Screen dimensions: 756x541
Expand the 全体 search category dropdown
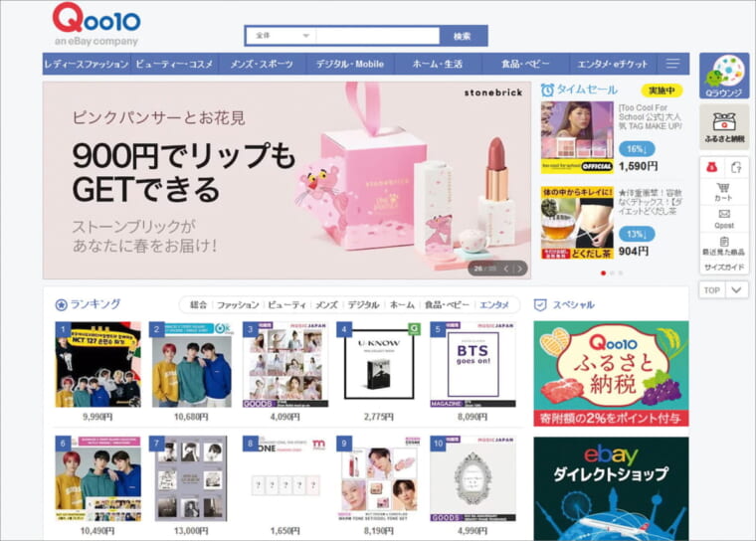coord(282,36)
